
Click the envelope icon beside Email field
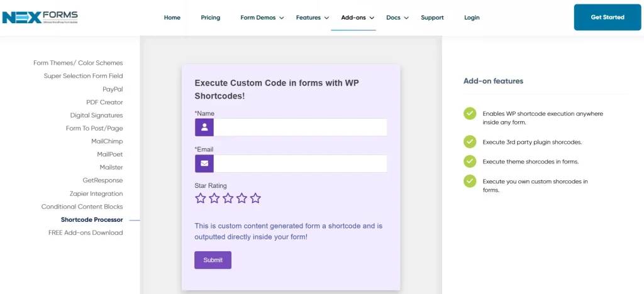click(x=204, y=163)
